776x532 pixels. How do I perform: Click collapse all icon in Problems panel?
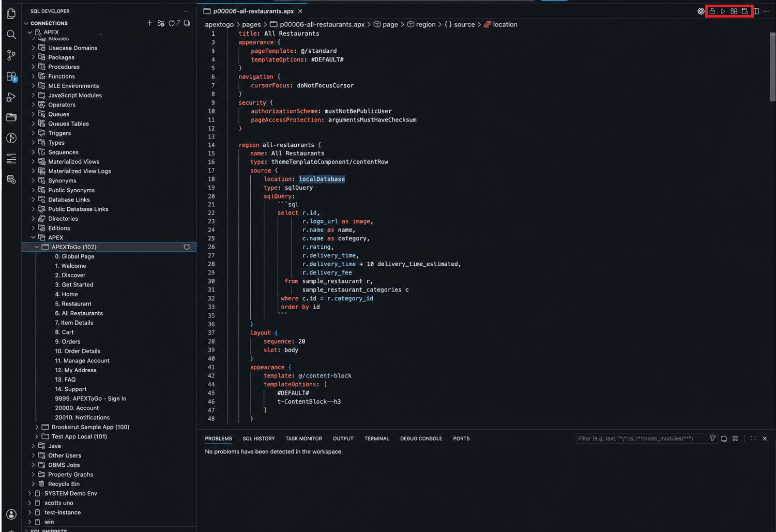pos(724,438)
